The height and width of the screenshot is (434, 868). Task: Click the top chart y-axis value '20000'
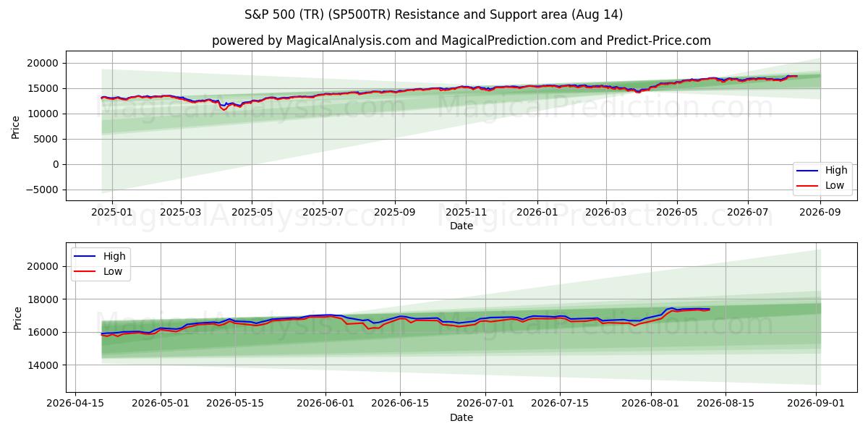pyautogui.click(x=45, y=64)
